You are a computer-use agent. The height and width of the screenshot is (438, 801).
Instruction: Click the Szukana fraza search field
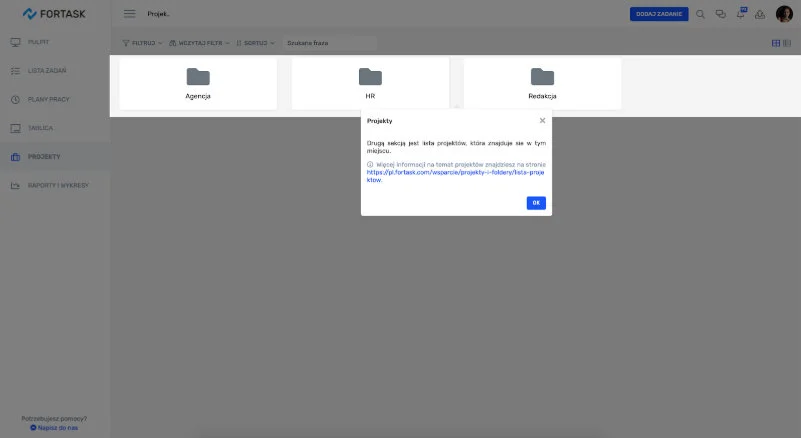pos(328,43)
